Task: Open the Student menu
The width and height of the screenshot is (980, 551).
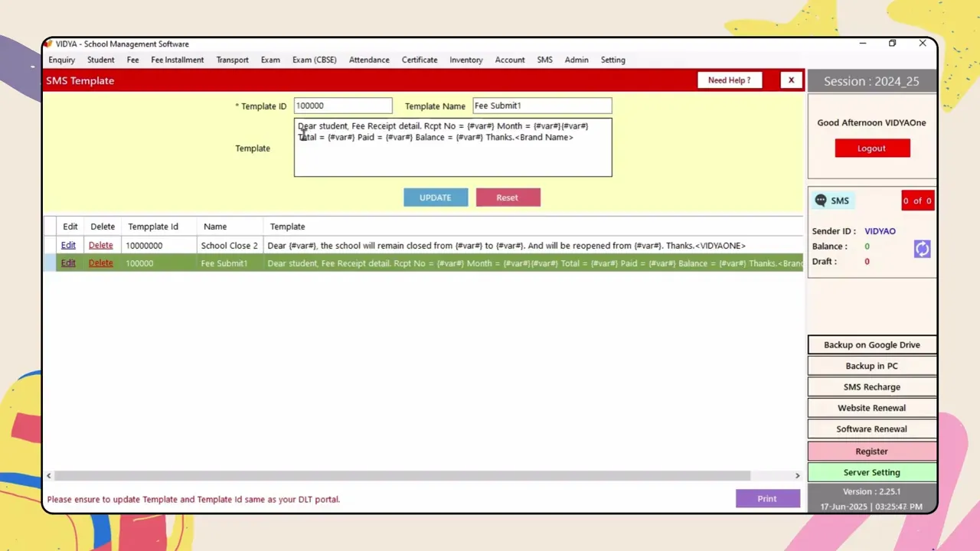Action: (100, 60)
